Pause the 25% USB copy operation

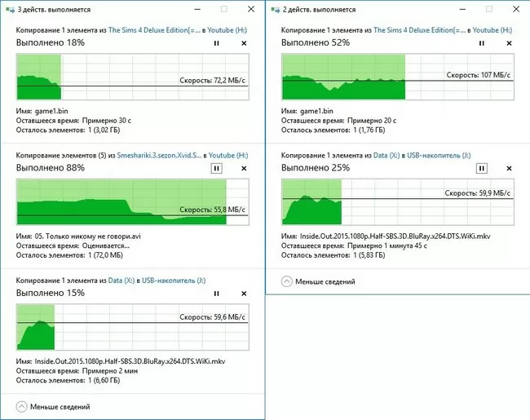click(x=482, y=168)
